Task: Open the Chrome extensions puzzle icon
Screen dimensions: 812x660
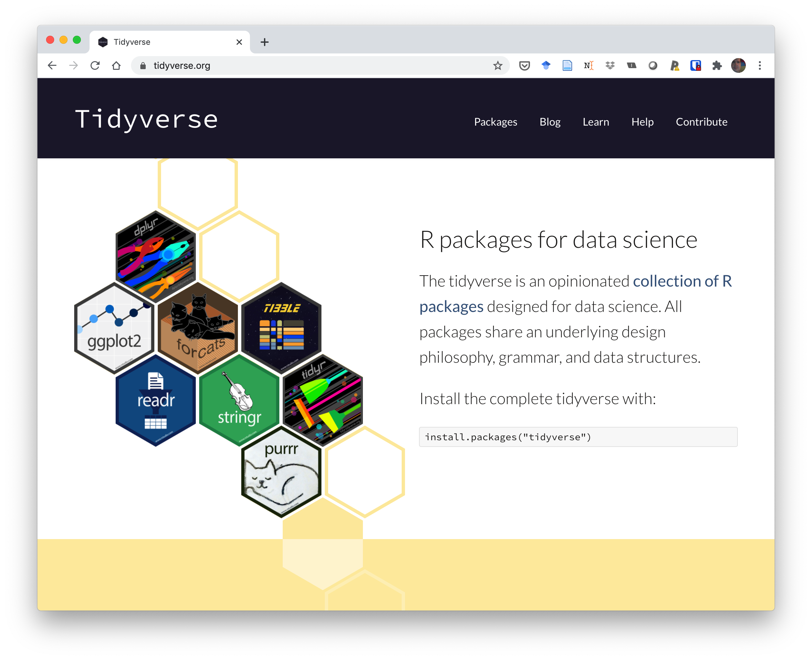Action: pos(717,65)
